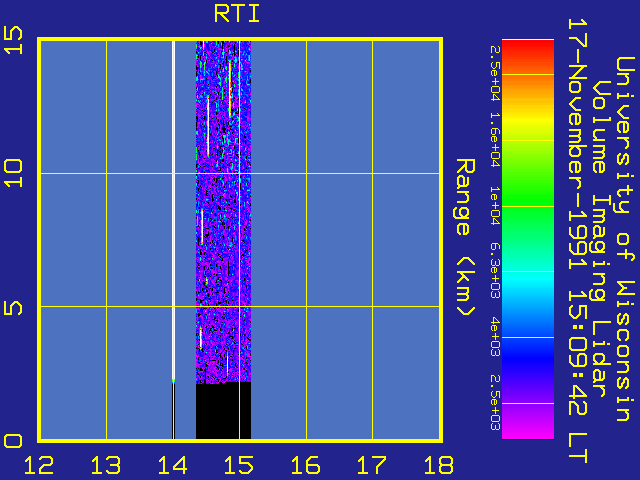Click the time axis label 18
The height and width of the screenshot is (480, 640).
click(439, 465)
